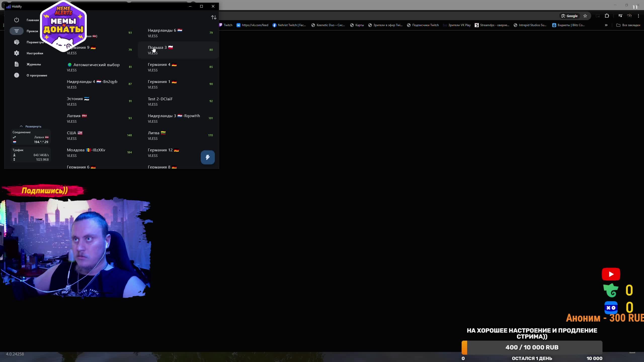Click the power icon next to Главная
Screen dimensions: 644x362
click(17, 20)
